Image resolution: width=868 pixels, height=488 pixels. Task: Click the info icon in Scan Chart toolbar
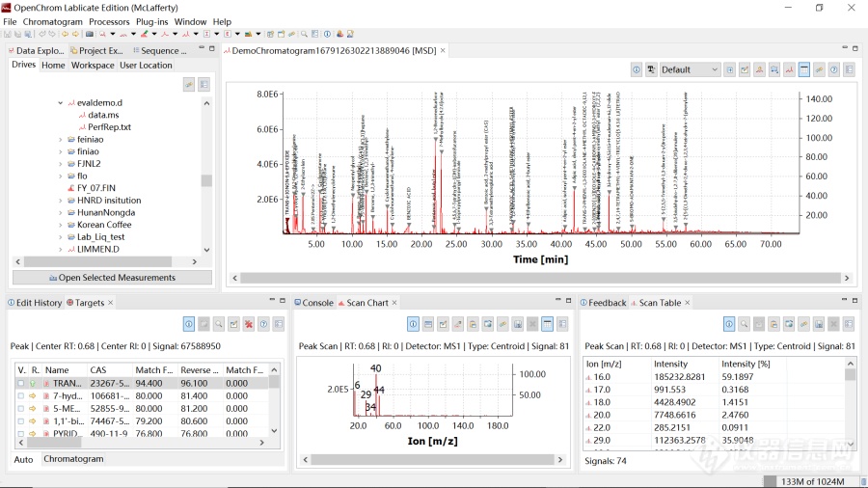pos(413,324)
